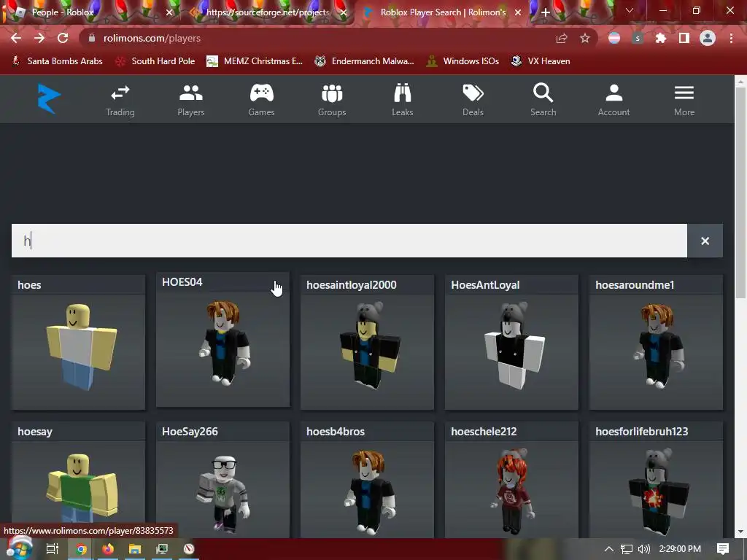Open the Search magnifier in navbar
This screenshot has width=747, height=560.
coord(543,101)
